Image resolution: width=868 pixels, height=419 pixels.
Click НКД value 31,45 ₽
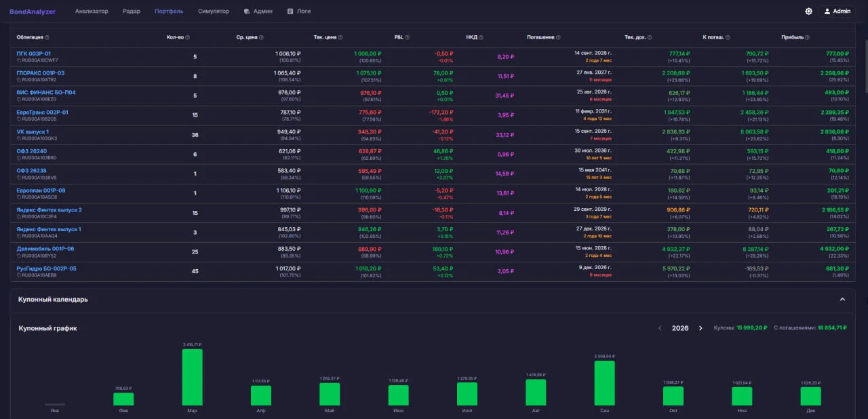[x=505, y=96]
